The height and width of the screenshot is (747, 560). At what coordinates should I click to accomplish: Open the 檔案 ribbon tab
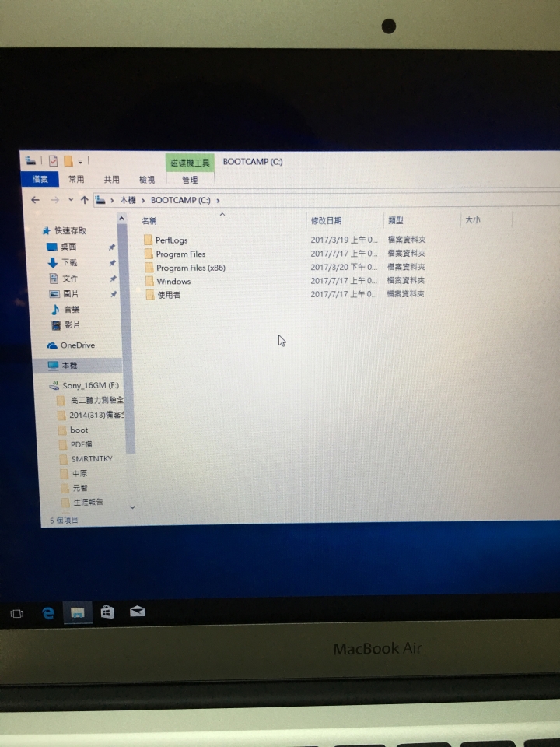pos(40,179)
